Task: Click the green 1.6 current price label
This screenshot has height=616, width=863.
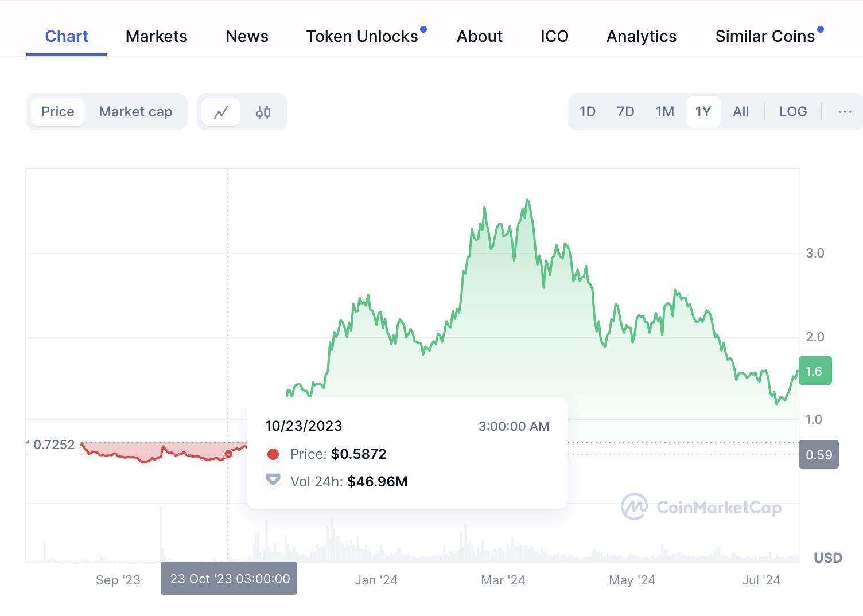Action: tap(815, 371)
